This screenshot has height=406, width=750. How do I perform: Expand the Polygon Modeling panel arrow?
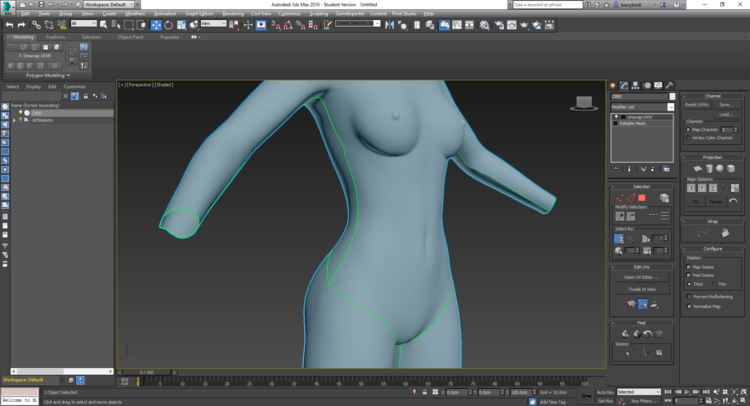click(68, 76)
